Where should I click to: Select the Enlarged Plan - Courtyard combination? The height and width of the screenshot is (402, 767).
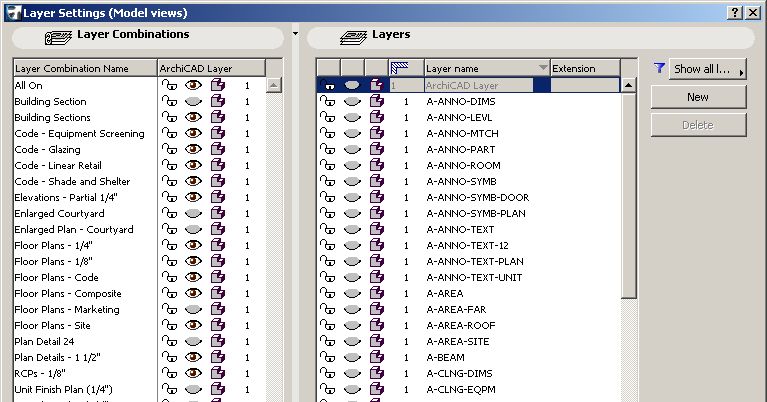coord(74,229)
